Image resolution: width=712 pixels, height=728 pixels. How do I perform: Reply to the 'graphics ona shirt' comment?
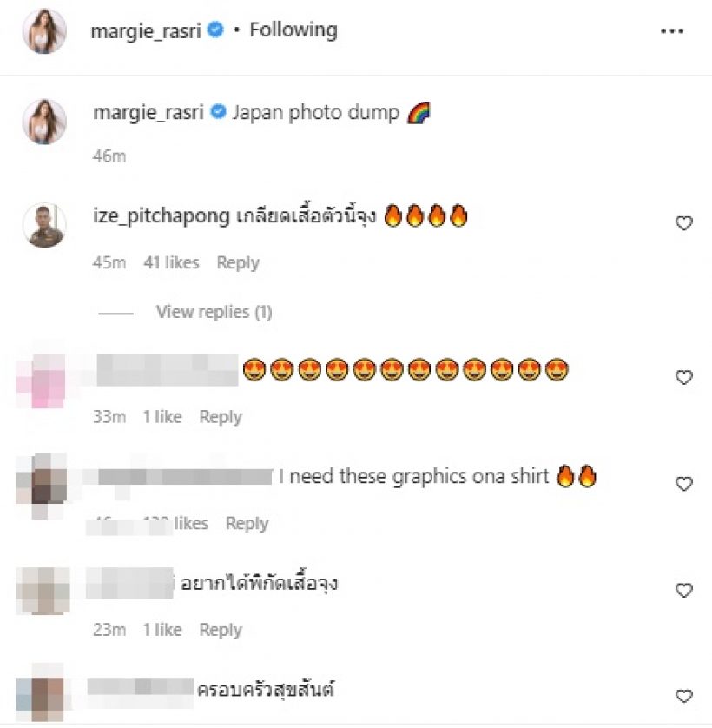point(247,523)
